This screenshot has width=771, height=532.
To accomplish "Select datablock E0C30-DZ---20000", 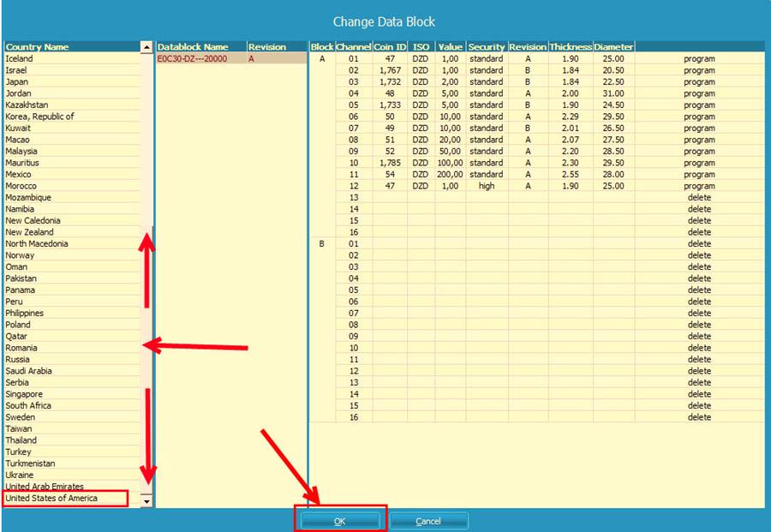I will click(x=193, y=59).
